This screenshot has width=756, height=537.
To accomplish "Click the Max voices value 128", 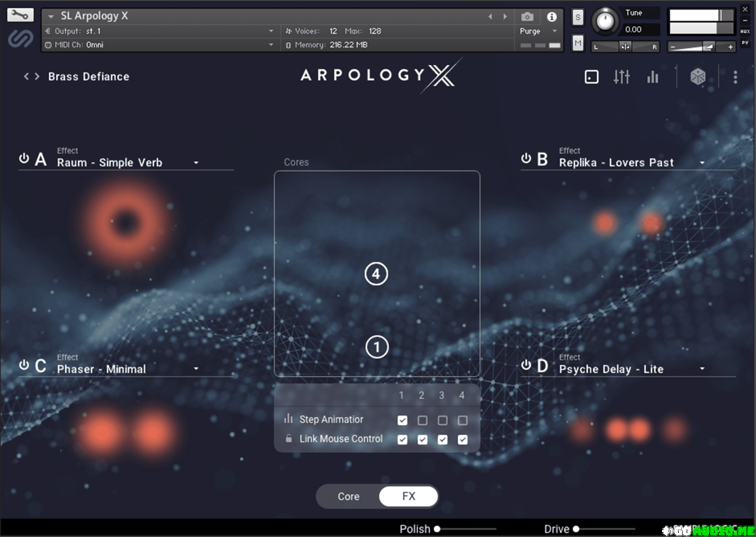I will (375, 31).
